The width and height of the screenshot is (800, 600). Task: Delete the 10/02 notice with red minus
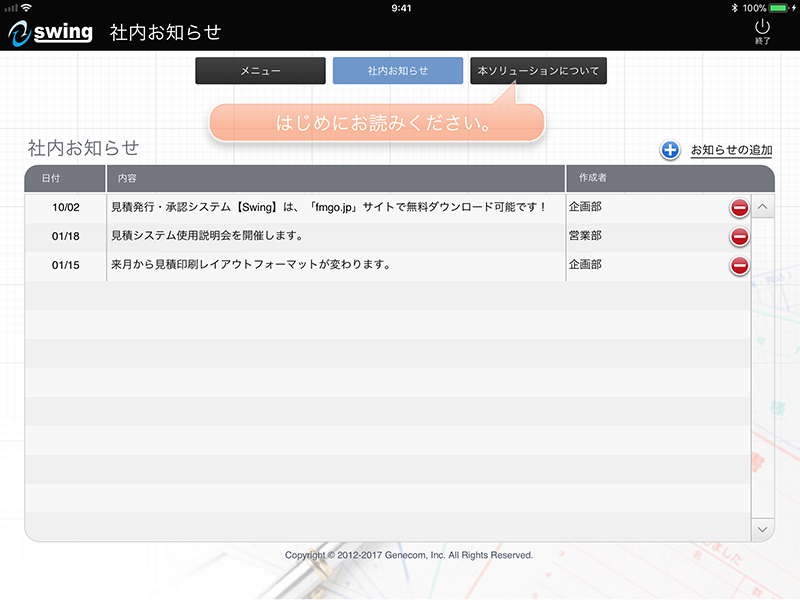[739, 208]
